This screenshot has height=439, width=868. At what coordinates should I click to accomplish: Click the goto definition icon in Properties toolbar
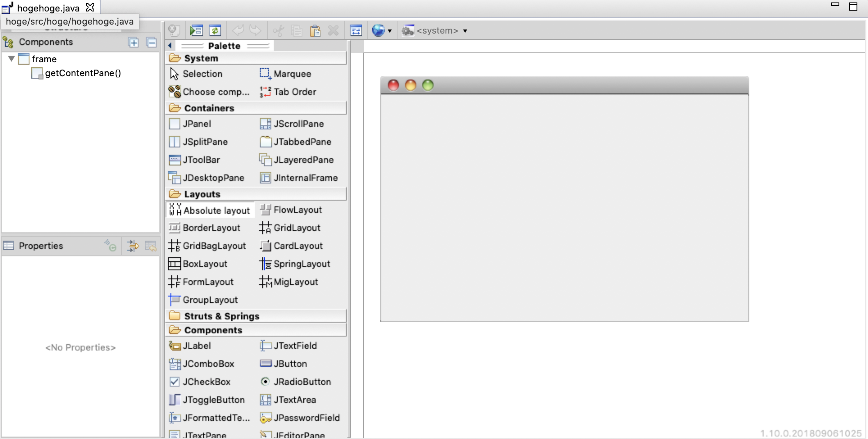coord(133,246)
